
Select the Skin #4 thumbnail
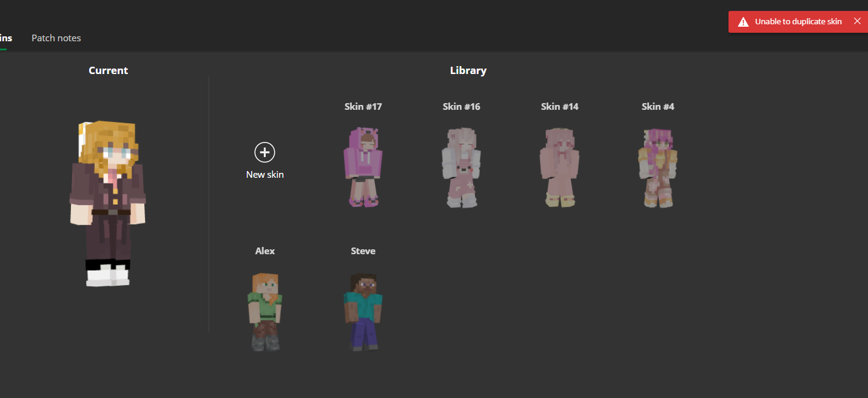tap(658, 167)
